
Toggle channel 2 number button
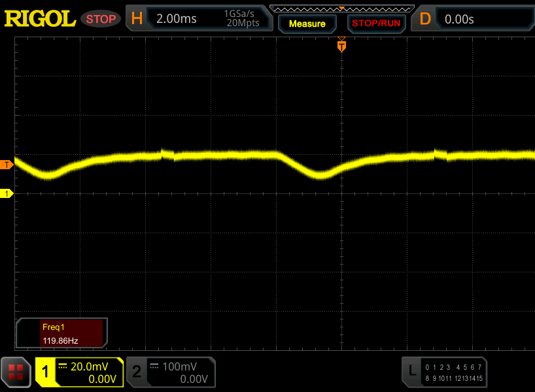tap(137, 372)
